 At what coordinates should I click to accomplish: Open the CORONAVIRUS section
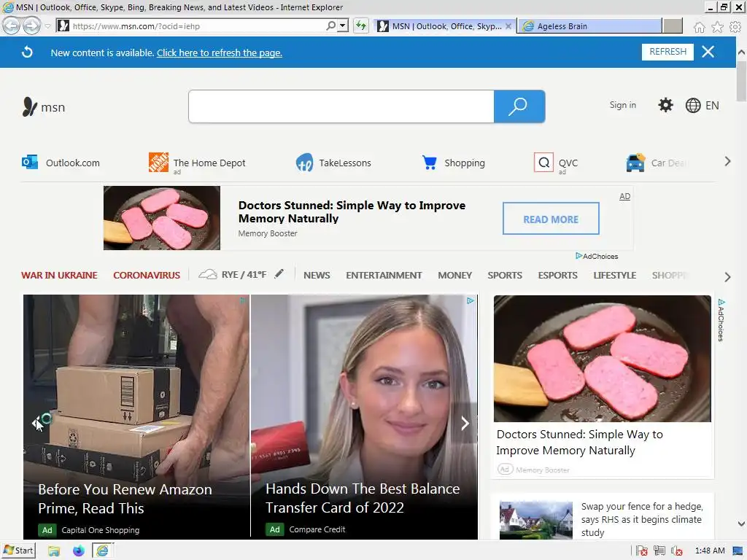tap(146, 275)
